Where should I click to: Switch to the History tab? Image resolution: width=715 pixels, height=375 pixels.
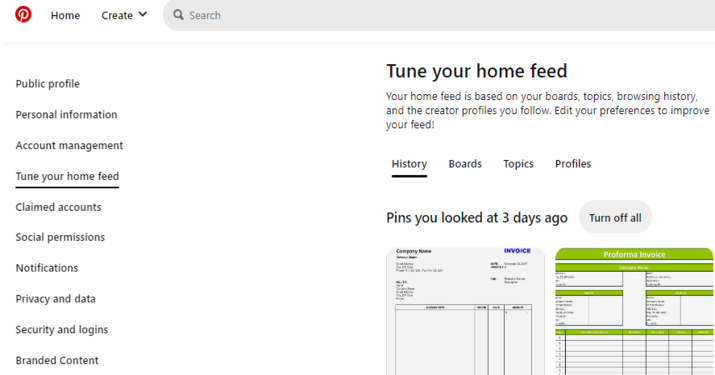409,164
